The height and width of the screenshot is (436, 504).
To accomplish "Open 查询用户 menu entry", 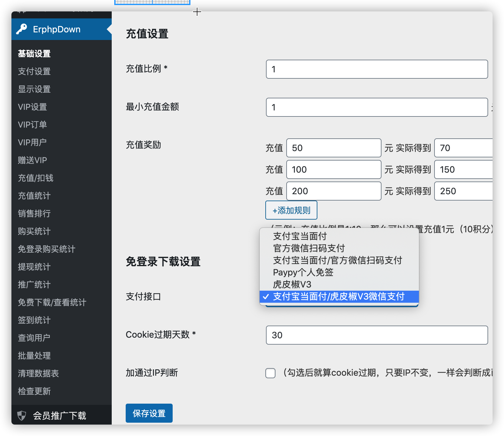I will point(34,338).
